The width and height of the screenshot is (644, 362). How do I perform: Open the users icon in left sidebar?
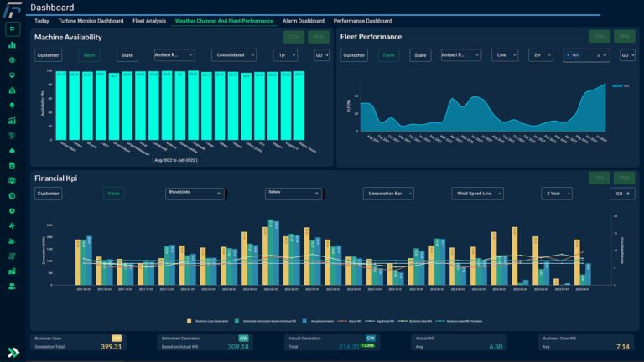tap(12, 286)
